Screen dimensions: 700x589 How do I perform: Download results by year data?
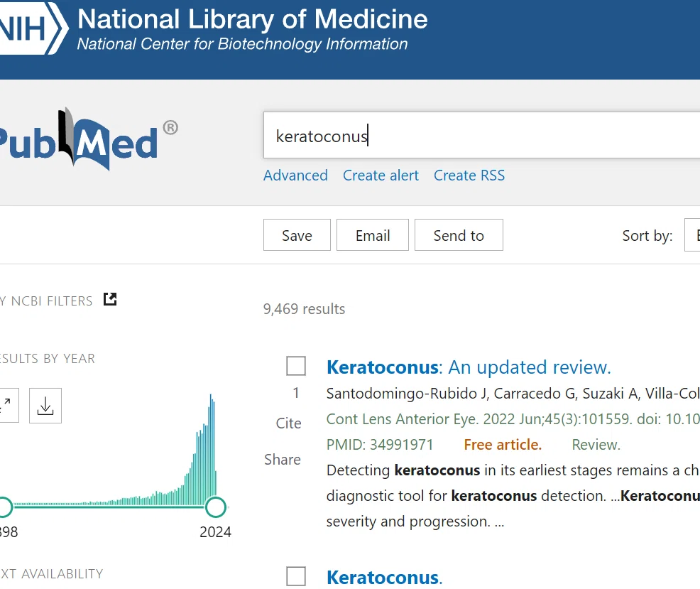tap(45, 406)
